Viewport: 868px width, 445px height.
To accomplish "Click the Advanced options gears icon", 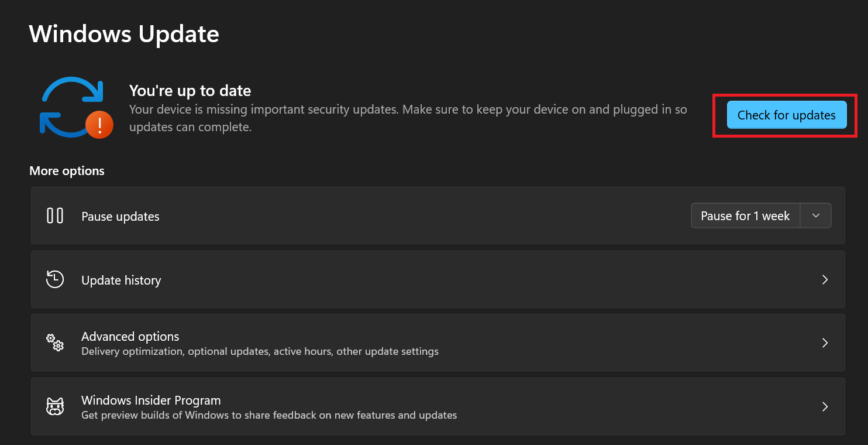I will coord(55,343).
